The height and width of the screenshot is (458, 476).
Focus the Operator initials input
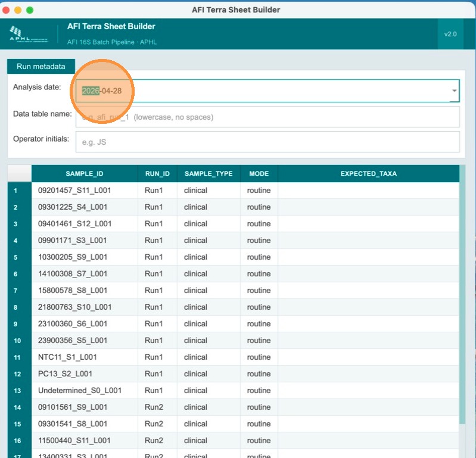coord(267,142)
